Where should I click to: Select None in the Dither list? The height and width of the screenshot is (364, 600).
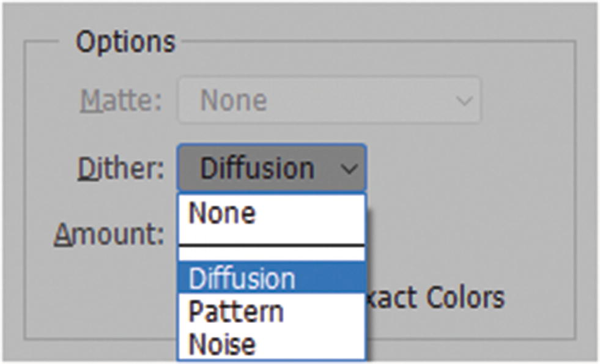[223, 214]
